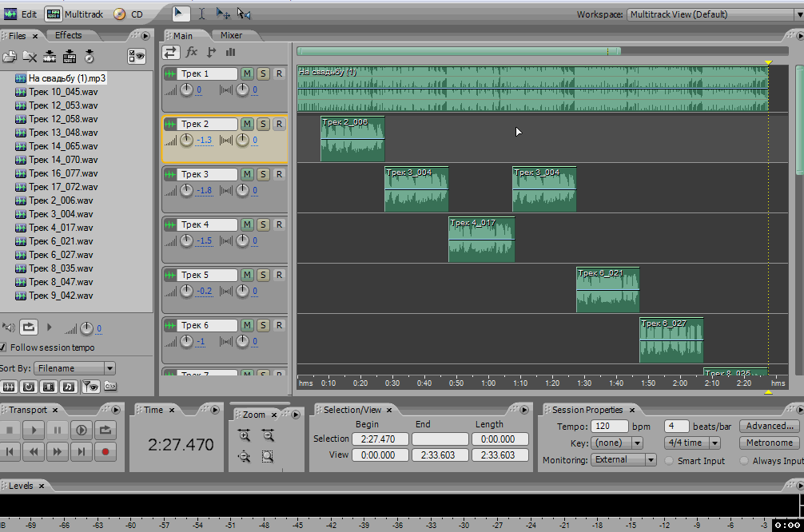This screenshot has height=532, width=804.
Task: Click the Metronome button
Action: [769, 443]
